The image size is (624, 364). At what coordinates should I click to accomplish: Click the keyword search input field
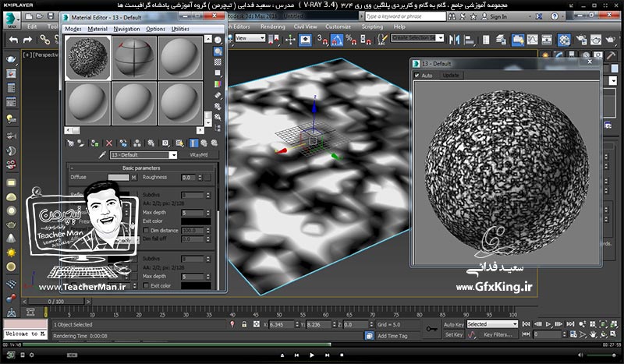pyautogui.click(x=405, y=16)
